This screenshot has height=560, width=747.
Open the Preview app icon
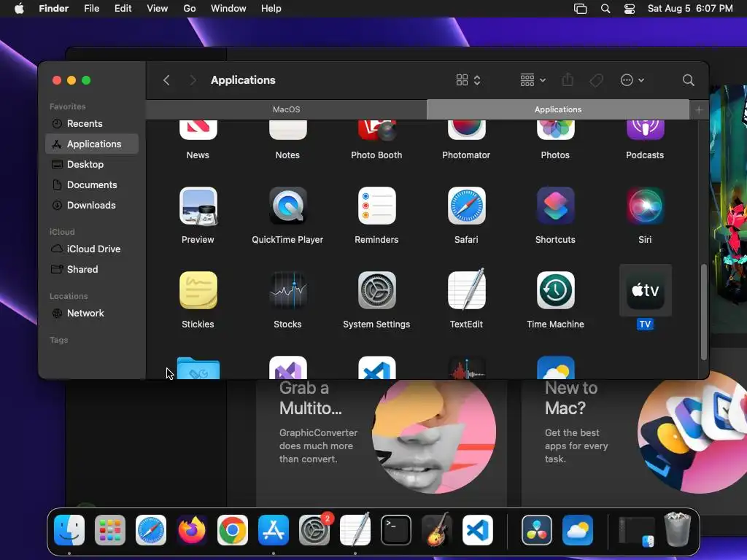[x=198, y=206]
